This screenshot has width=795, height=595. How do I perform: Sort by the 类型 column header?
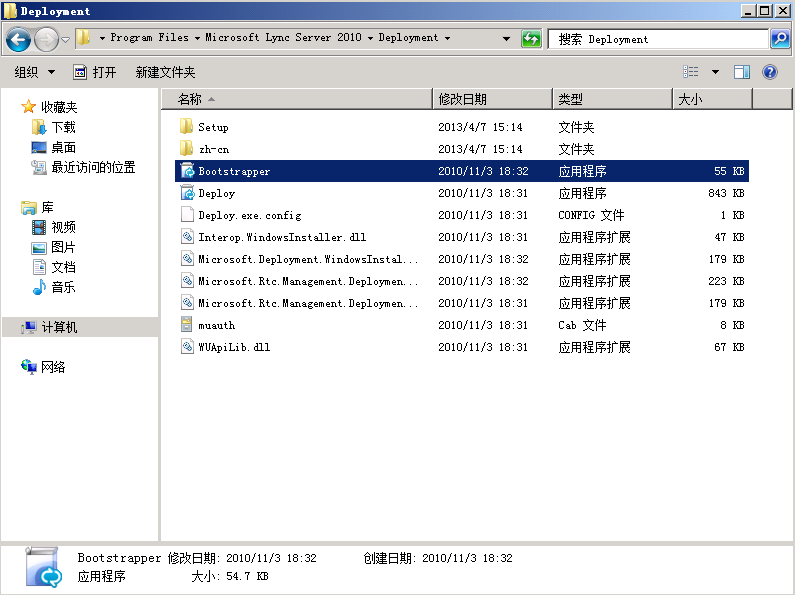[612, 99]
